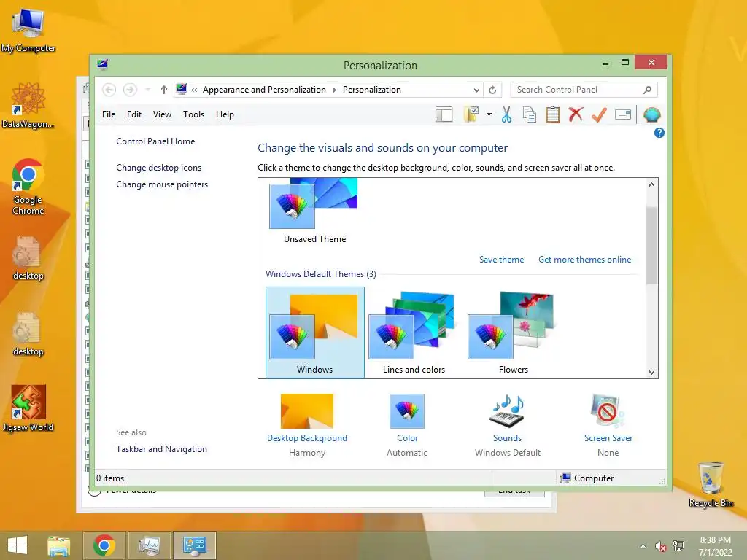Image resolution: width=747 pixels, height=560 pixels.
Task: Click the red X delete toolbar icon
Action: pyautogui.click(x=576, y=114)
